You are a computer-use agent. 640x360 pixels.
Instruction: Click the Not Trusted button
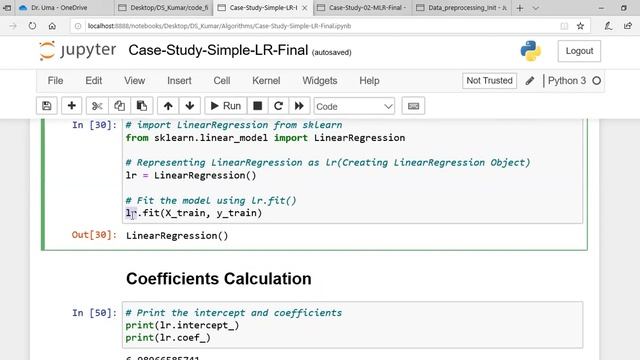pyautogui.click(x=489, y=81)
